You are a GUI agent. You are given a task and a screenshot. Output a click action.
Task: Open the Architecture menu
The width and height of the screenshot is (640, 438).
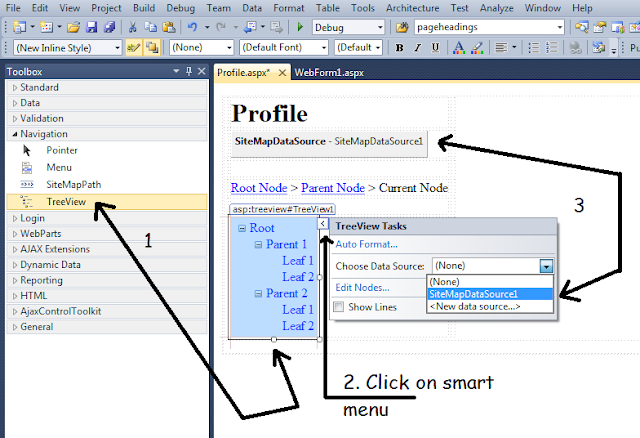413,8
